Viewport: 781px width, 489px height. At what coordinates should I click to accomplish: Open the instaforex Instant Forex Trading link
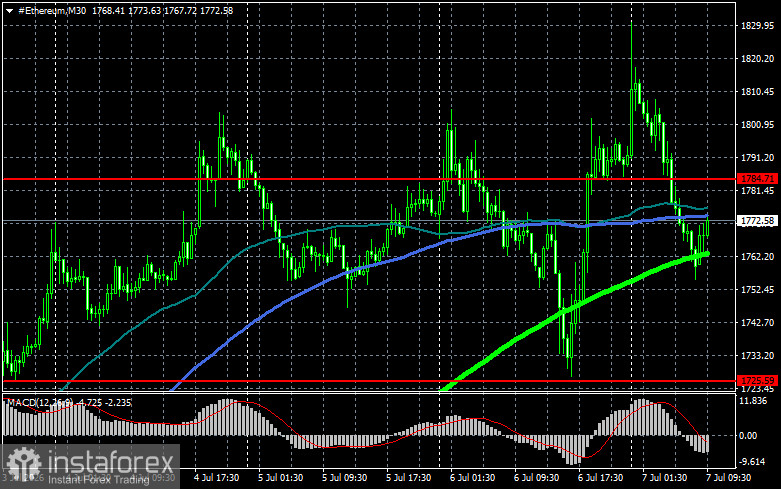pyautogui.click(x=99, y=480)
